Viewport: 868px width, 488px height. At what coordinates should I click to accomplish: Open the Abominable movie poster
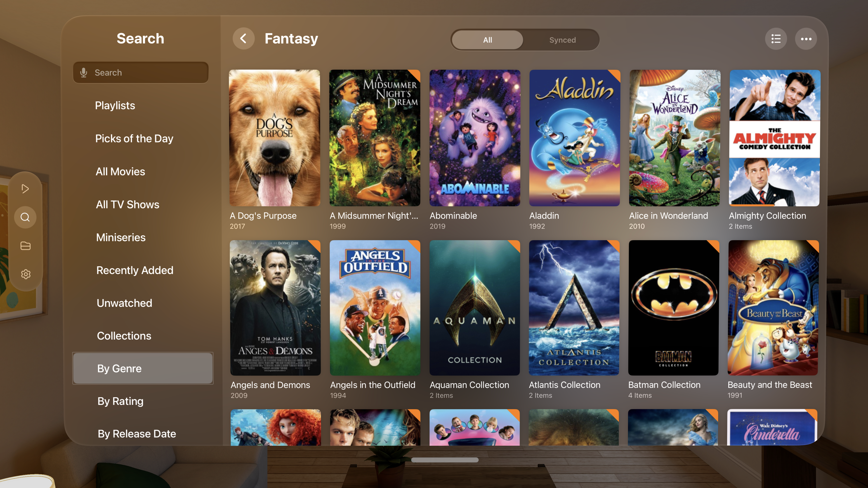coord(475,138)
